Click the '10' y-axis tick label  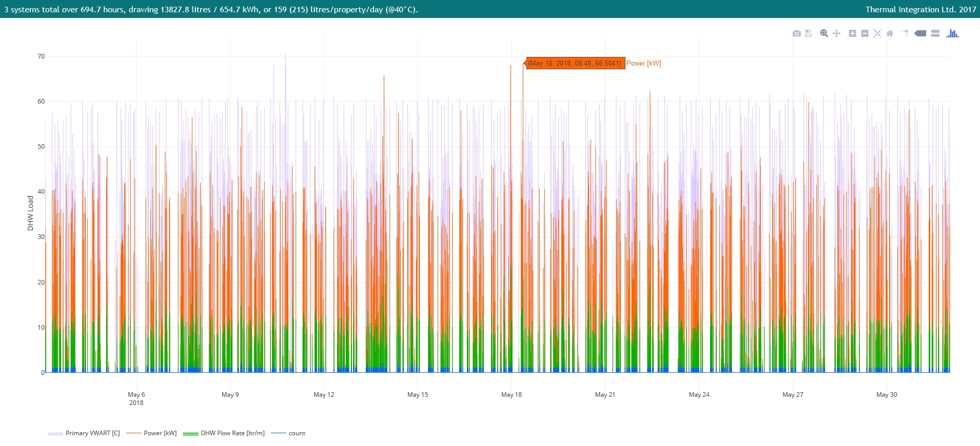point(41,328)
